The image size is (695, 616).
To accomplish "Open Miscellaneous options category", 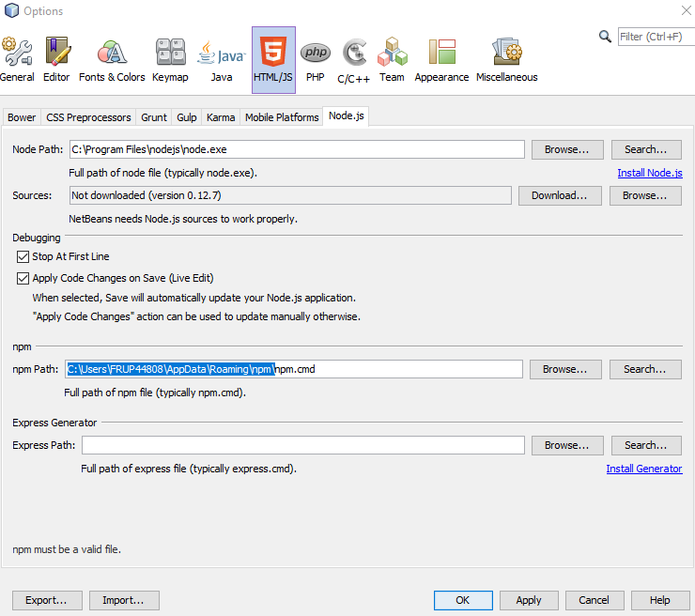I will (x=507, y=60).
